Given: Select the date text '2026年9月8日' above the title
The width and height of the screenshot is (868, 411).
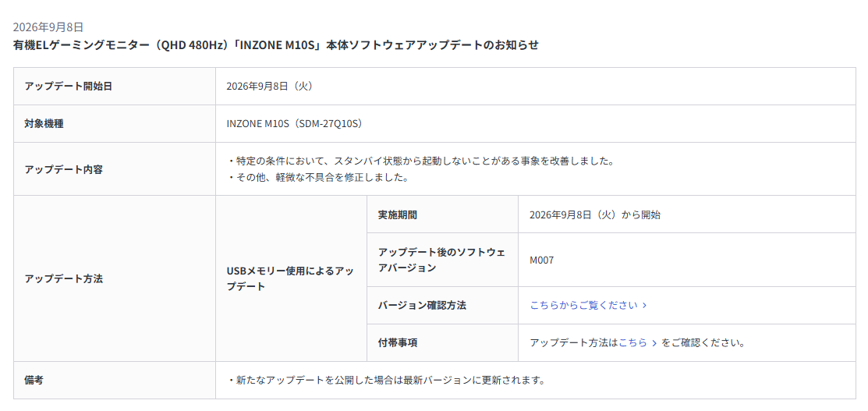Looking at the screenshot, I should pos(48,27).
